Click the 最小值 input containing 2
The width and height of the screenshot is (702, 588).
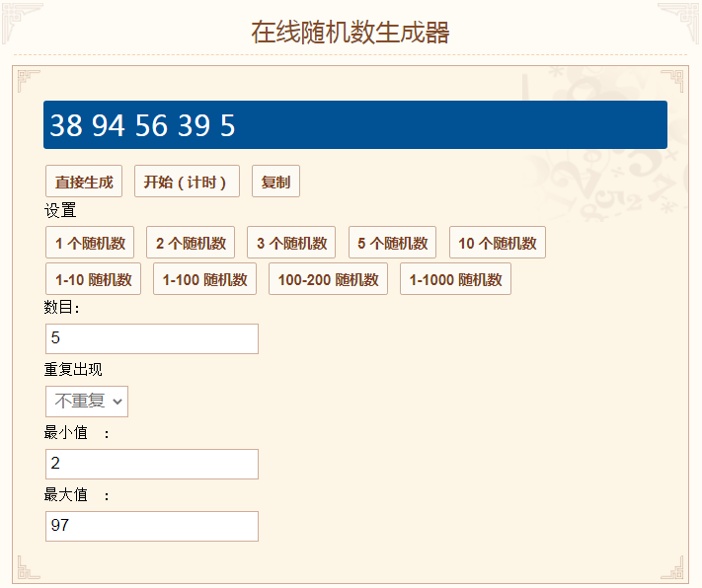pyautogui.click(x=152, y=464)
